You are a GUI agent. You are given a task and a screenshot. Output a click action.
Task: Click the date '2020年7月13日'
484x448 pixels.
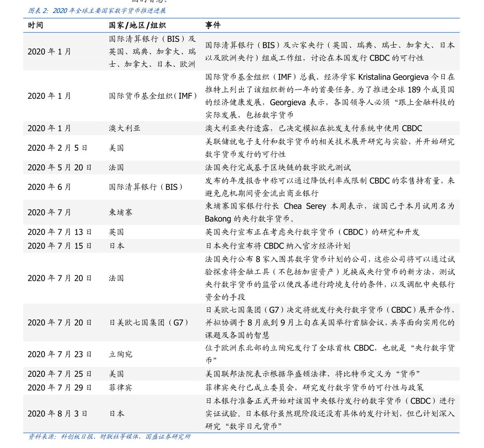[x=60, y=232]
